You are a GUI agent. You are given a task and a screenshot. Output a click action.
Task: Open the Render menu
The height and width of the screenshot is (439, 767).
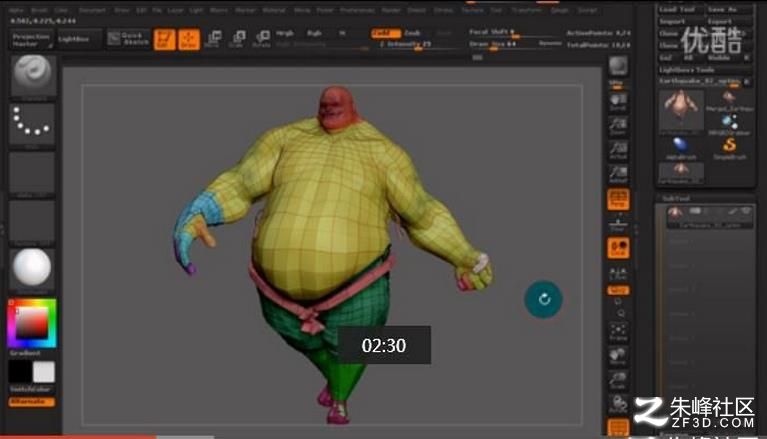click(391, 10)
